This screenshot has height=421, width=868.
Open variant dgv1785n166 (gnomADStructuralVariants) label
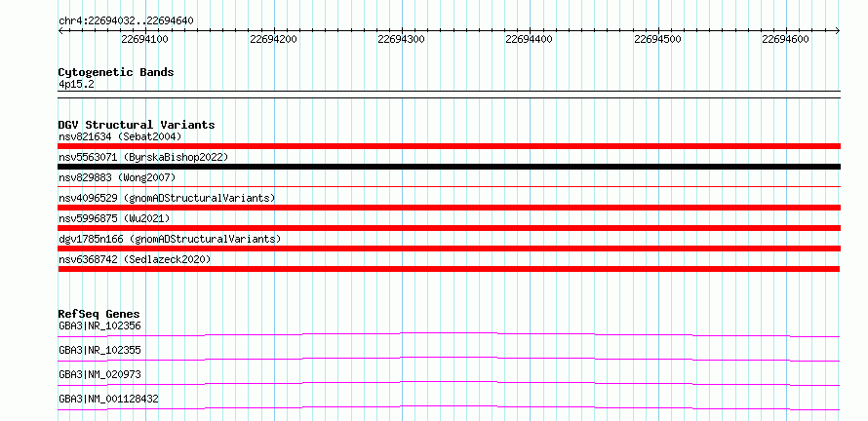pyautogui.click(x=170, y=239)
